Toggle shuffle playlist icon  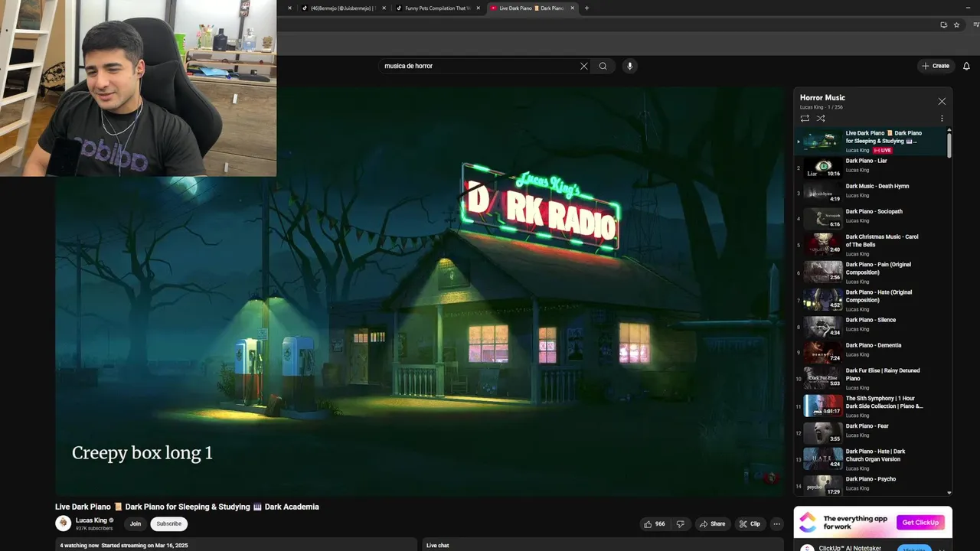pyautogui.click(x=821, y=119)
